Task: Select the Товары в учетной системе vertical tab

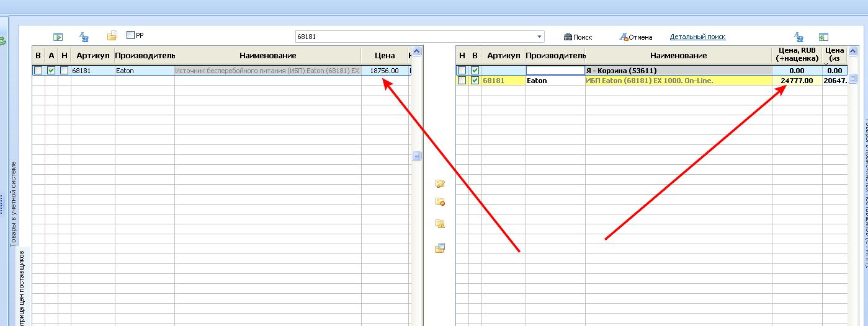Action: pyautogui.click(x=13, y=203)
